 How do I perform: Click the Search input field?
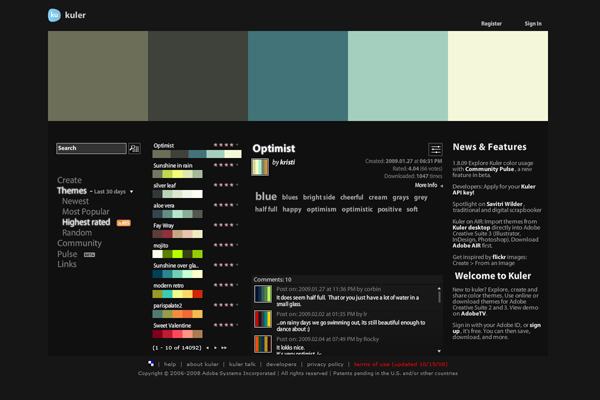click(91, 148)
